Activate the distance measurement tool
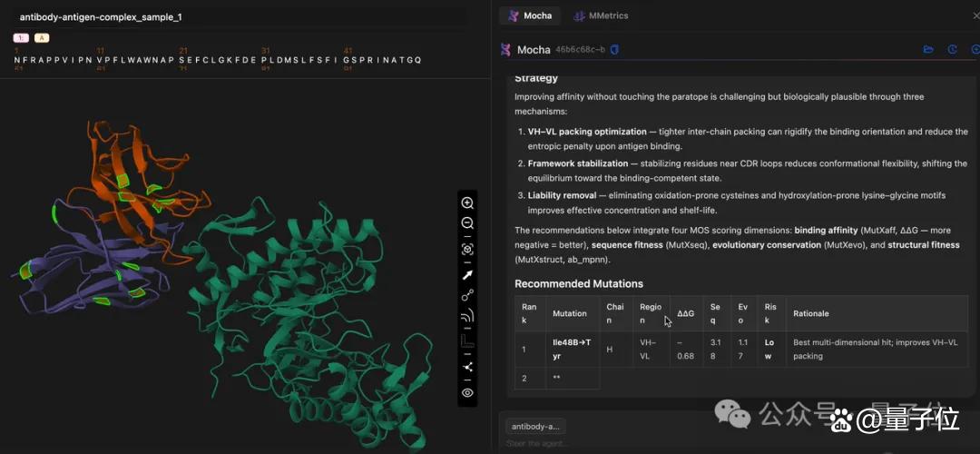The image size is (980, 454). pyautogui.click(x=467, y=295)
